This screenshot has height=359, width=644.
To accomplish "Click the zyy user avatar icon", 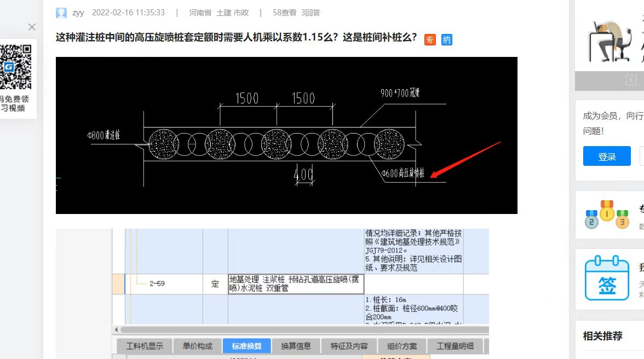I will click(61, 13).
